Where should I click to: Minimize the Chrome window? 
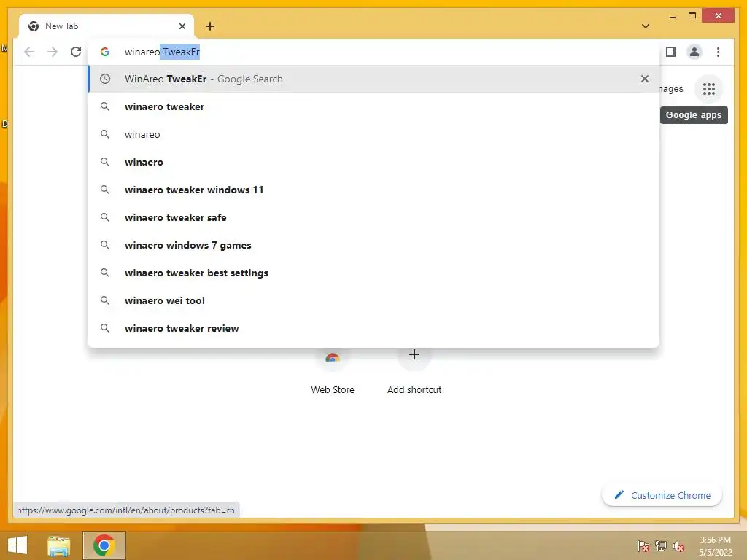(x=672, y=16)
